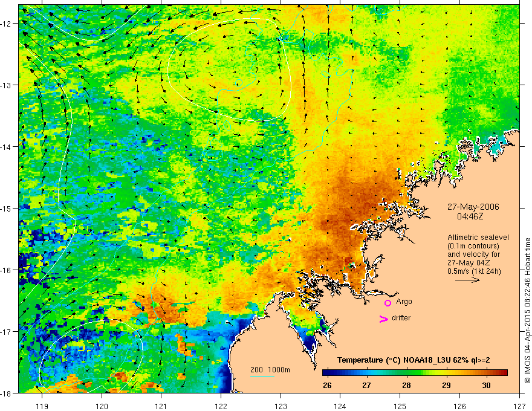This screenshot has width=532, height=411.
Task: Click latitude axis label -17
Action: click(x=7, y=331)
